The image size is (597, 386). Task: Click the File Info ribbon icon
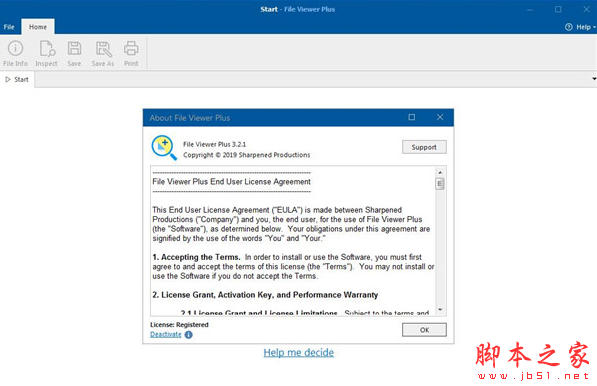click(15, 53)
